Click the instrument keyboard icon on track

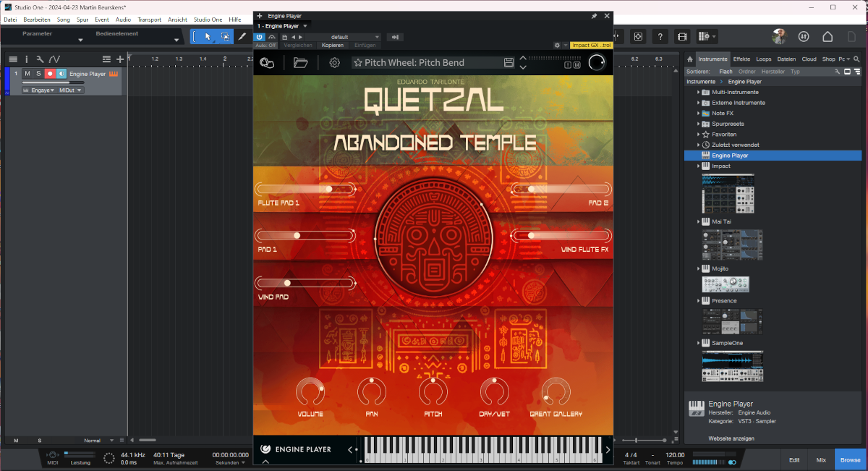coord(114,74)
